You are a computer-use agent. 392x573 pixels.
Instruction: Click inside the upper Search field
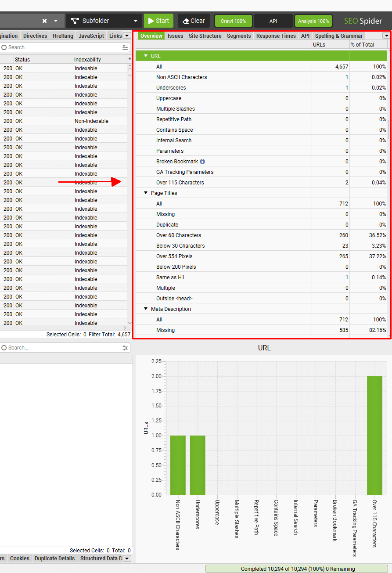(61, 47)
